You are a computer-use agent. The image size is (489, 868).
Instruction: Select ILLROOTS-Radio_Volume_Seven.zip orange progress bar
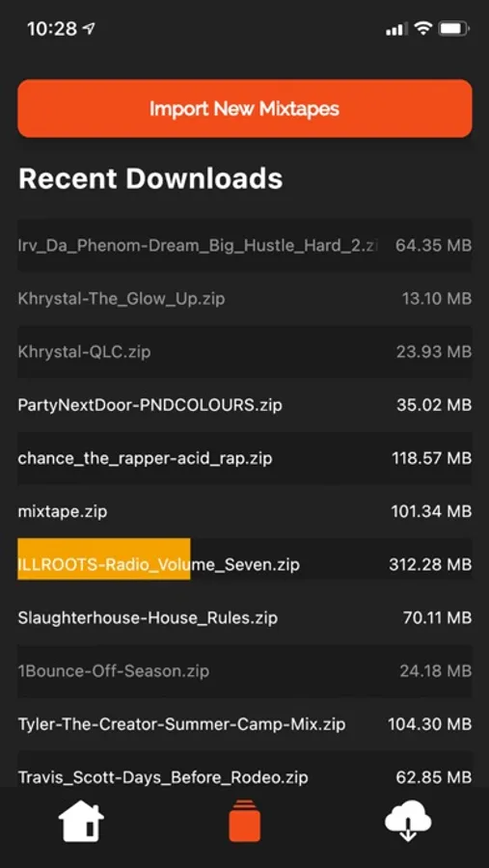tap(103, 559)
